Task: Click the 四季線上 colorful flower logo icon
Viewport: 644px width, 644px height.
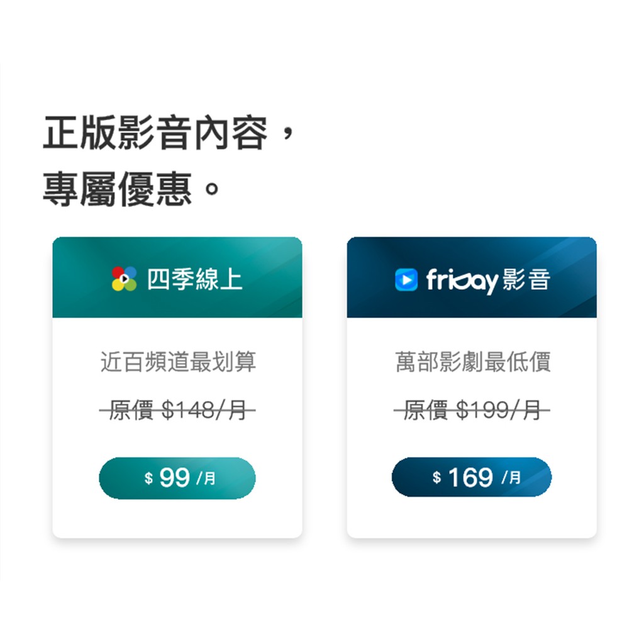Action: (x=124, y=279)
